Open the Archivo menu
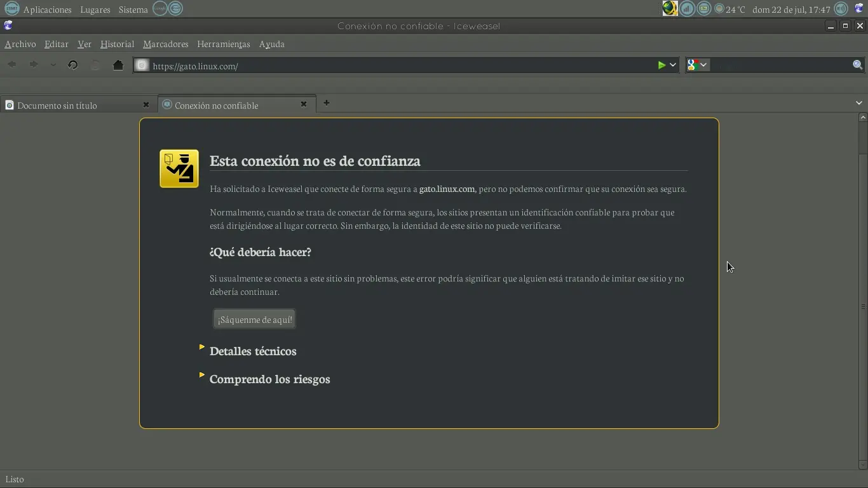Screen dimensions: 868x488 (20, 44)
